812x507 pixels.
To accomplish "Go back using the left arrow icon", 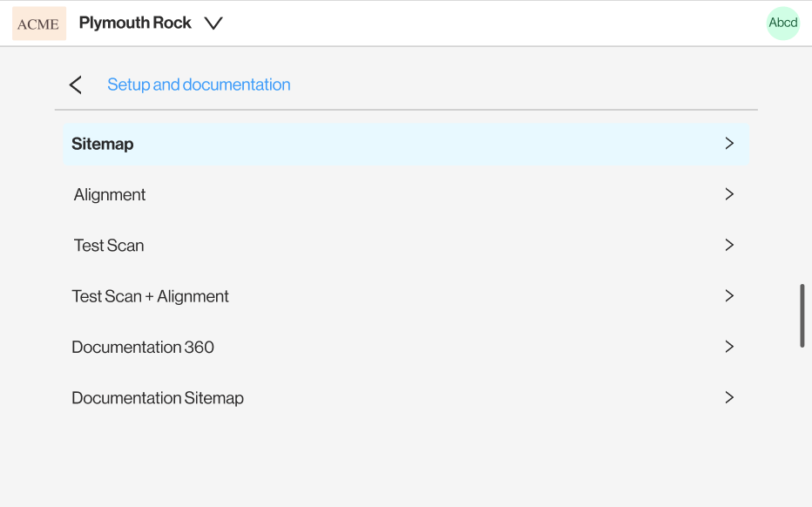I will [76, 84].
